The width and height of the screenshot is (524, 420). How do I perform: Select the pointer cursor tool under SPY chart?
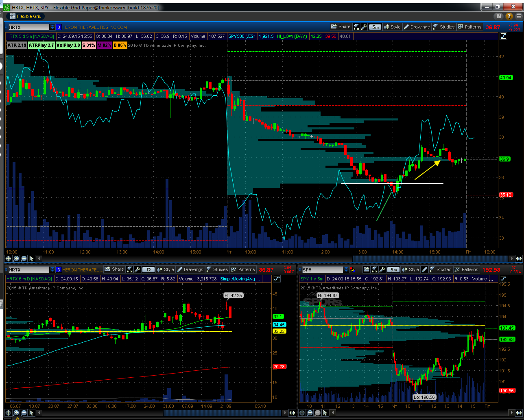click(x=326, y=413)
